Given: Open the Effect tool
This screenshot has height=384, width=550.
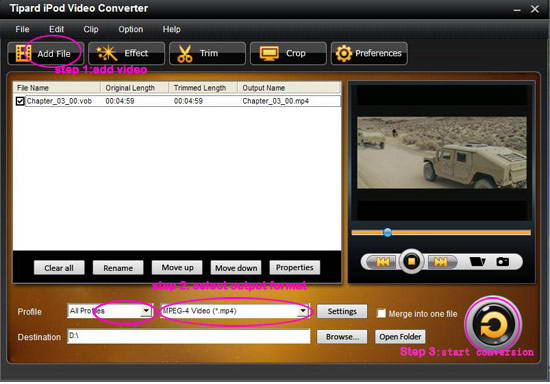Looking at the screenshot, I should [x=126, y=53].
